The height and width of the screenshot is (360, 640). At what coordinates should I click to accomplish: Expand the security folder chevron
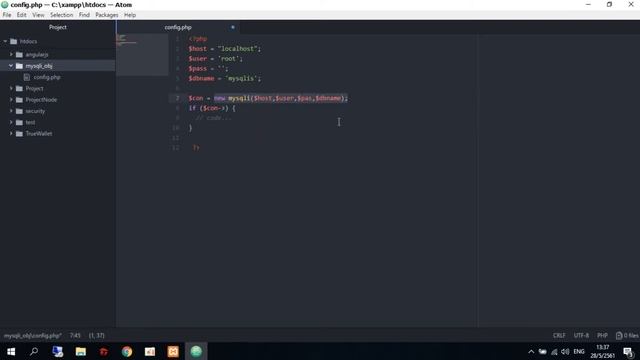coord(11,111)
